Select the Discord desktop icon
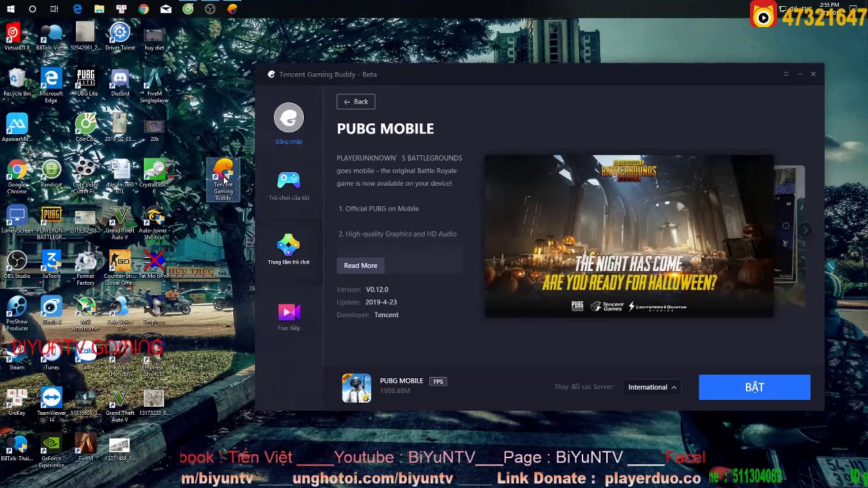Image resolution: width=868 pixels, height=488 pixels. tap(120, 82)
